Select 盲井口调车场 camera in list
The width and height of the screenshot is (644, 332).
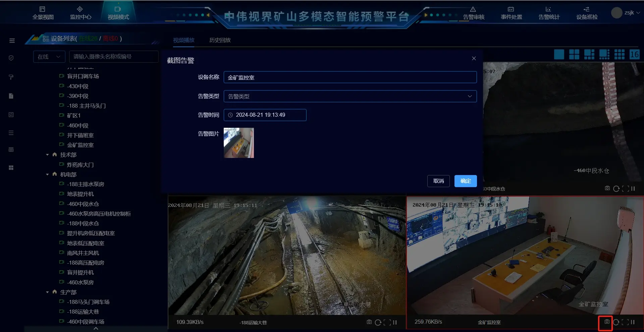(x=83, y=76)
